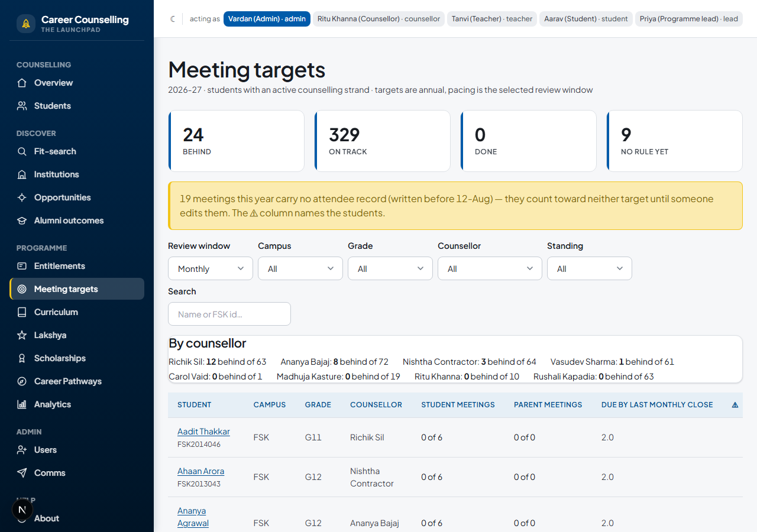Click the Institutions building icon
This screenshot has width=757, height=532.
coord(22,174)
